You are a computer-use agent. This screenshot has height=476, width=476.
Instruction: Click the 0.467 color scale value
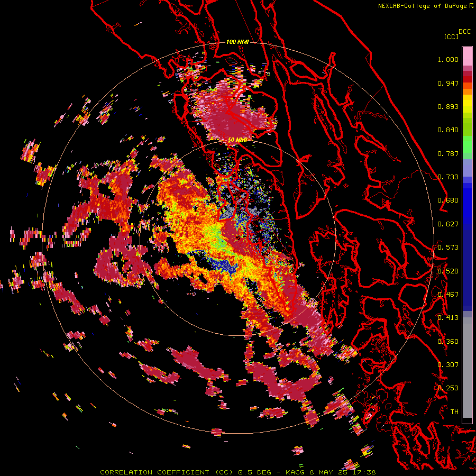tap(448, 295)
